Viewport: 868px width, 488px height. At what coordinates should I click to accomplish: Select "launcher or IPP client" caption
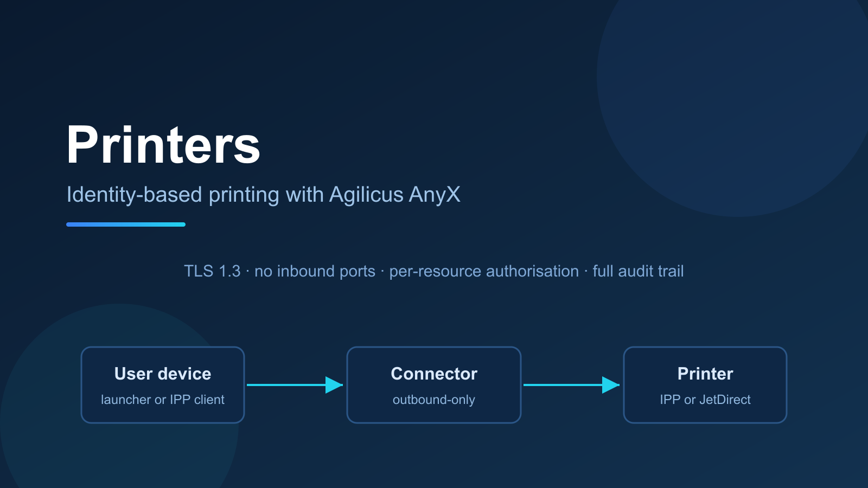pos(163,400)
